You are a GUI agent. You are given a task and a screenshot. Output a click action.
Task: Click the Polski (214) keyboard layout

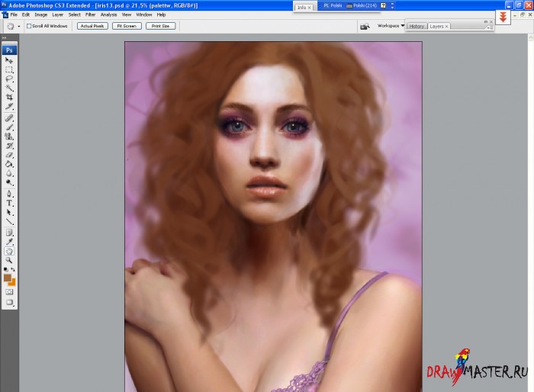coord(362,5)
